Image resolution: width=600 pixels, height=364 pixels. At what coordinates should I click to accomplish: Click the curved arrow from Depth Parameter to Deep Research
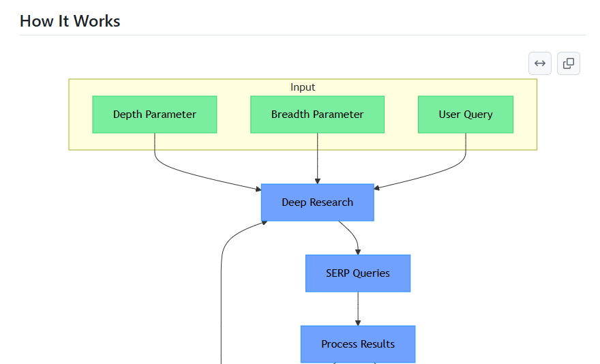[x=192, y=172]
